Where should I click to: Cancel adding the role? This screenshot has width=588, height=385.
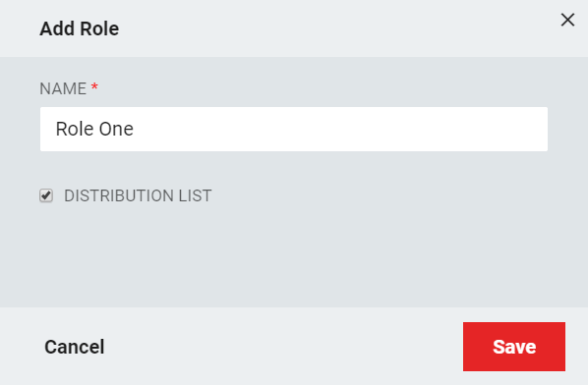pyautogui.click(x=75, y=347)
